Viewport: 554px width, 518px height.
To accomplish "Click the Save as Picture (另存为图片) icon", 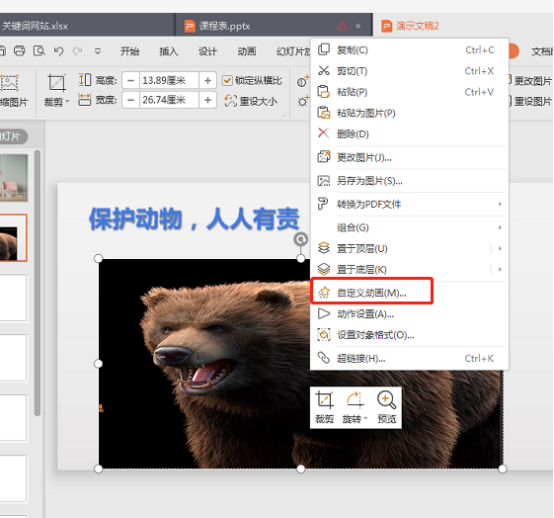I will [x=324, y=181].
